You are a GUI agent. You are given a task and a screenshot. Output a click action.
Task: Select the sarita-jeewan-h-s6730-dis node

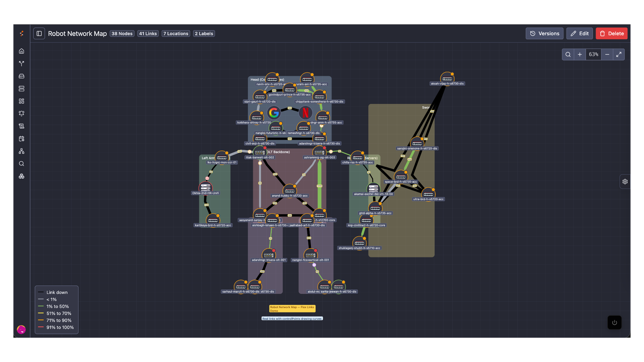pyautogui.click(x=339, y=287)
